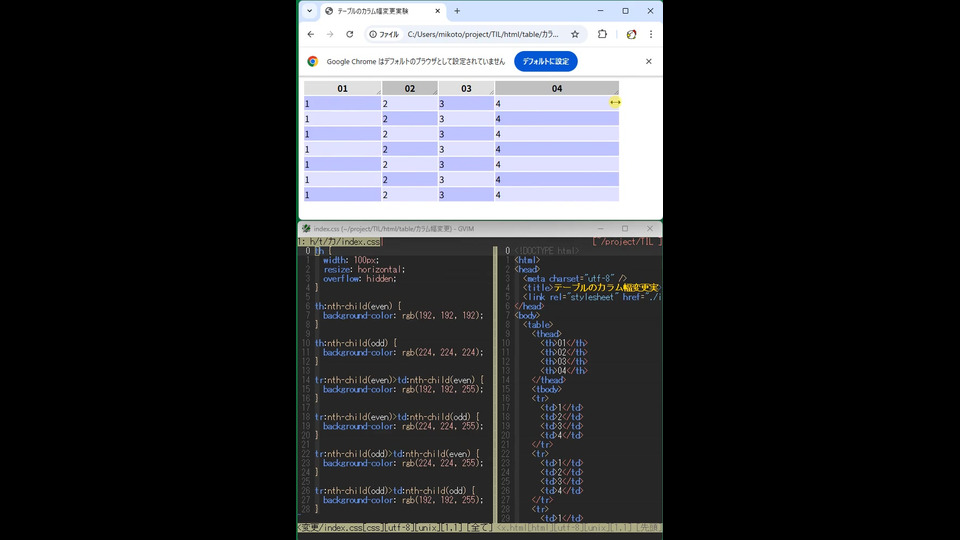Click the '</head>' closing tag line
This screenshot has width=960, height=540.
[529, 306]
